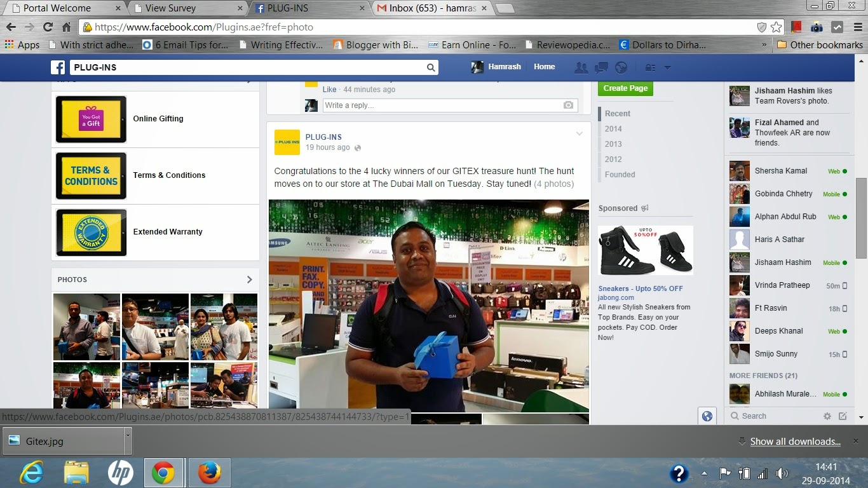Open chat with Alphan Abdul Rub
Viewport: 868px width, 488px height.
click(788, 217)
